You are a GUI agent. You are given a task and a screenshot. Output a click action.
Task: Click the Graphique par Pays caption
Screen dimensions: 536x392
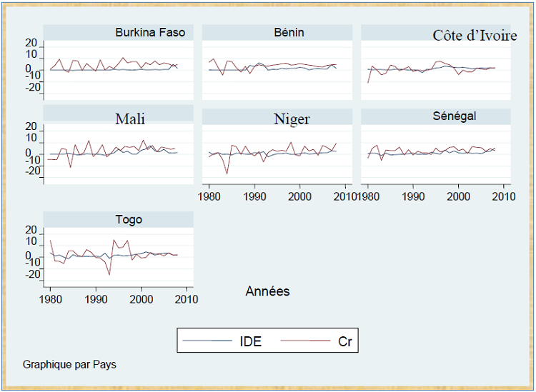[x=69, y=364]
